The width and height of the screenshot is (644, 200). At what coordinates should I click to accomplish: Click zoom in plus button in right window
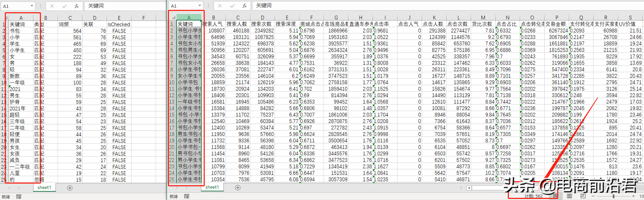pos(633,196)
